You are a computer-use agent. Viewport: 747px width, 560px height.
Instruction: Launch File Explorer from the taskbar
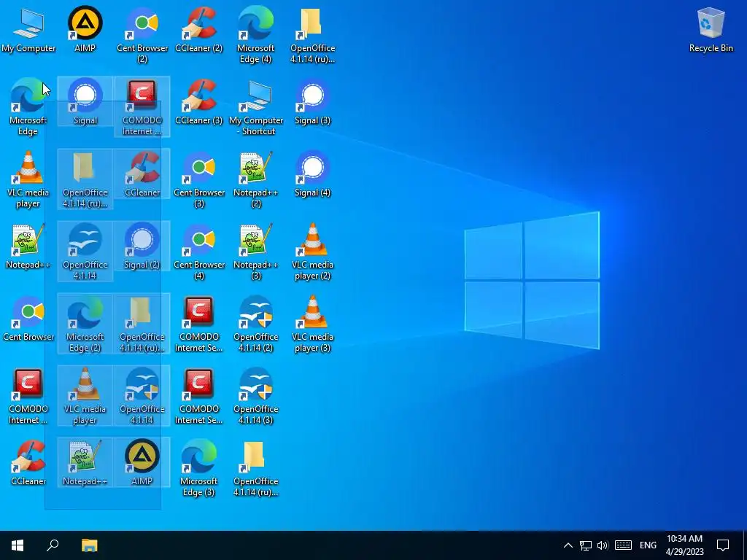[x=89, y=545]
